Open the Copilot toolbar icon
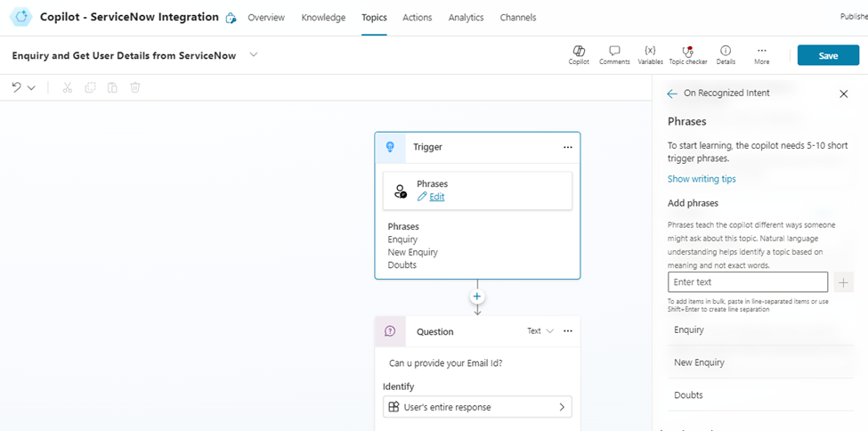Viewport: 868px width, 431px height. [578, 52]
